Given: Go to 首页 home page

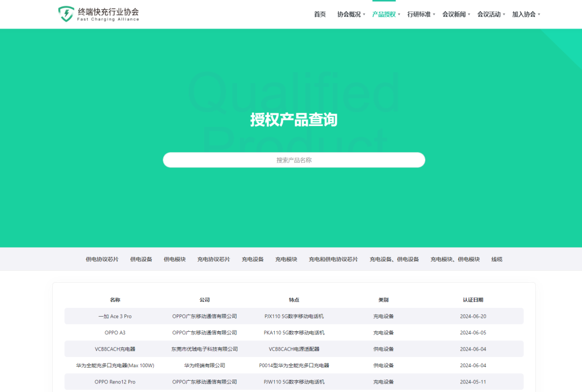Looking at the screenshot, I should [x=320, y=15].
